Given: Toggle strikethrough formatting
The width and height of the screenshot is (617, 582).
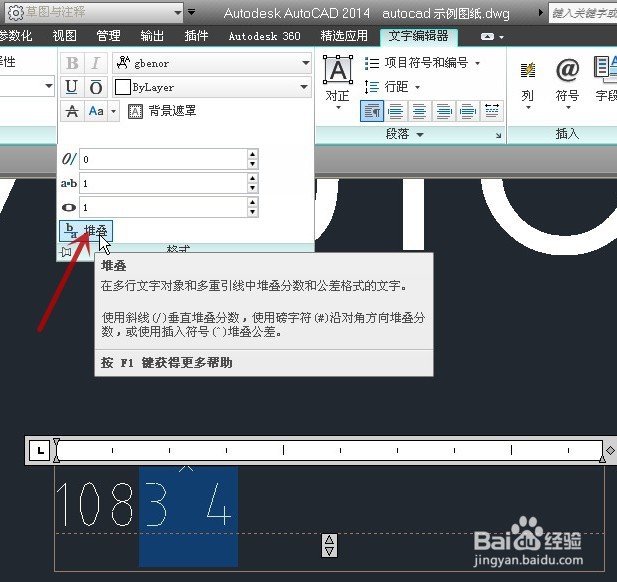Looking at the screenshot, I should coord(72,111).
